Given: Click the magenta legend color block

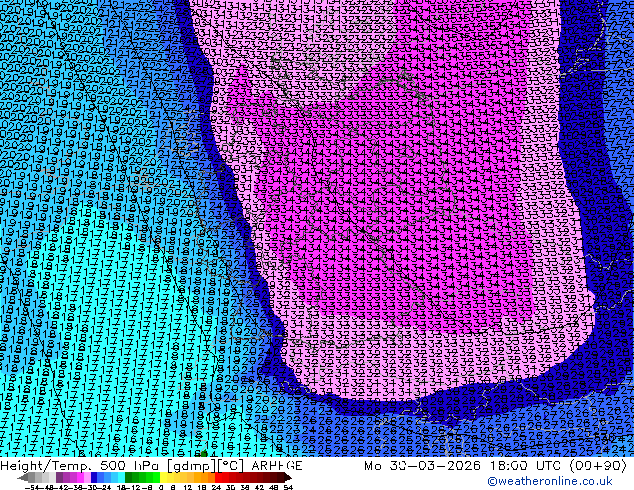Looking at the screenshot, I should [x=80, y=478].
